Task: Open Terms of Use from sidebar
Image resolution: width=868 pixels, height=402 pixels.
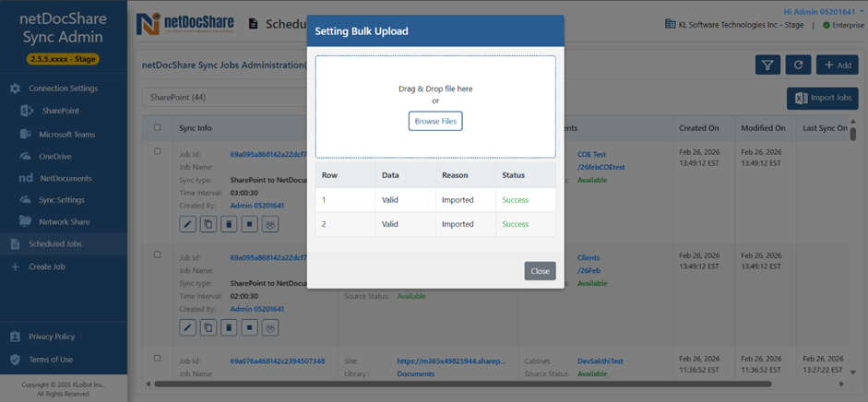Action: click(x=51, y=360)
